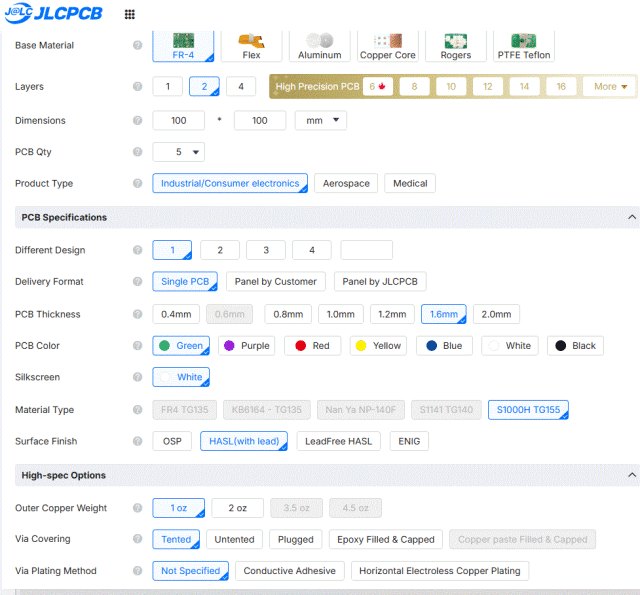Choose 0.8mm PCB thickness

point(288,314)
